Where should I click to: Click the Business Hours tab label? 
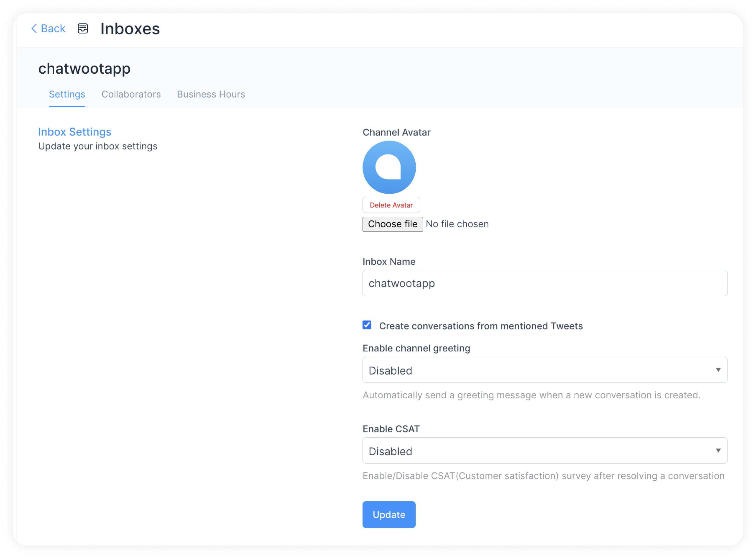(x=211, y=94)
